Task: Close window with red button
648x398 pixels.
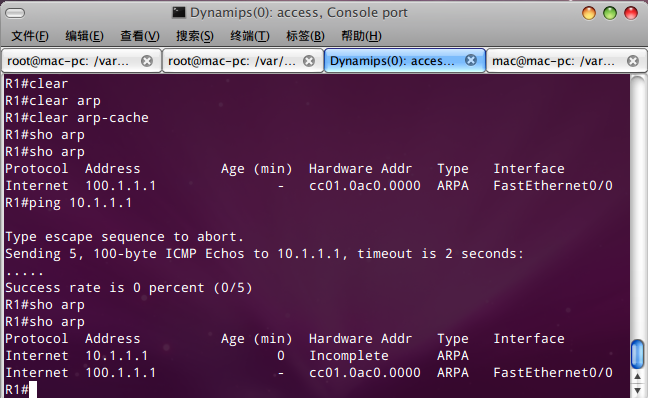Action: [x=631, y=13]
